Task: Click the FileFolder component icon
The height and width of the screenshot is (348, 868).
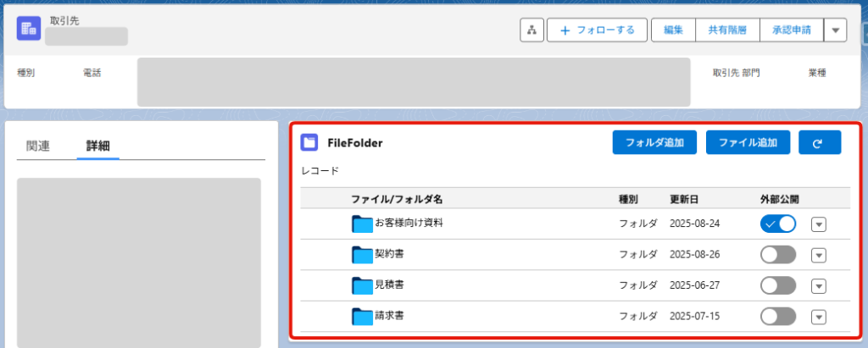Action: (309, 143)
